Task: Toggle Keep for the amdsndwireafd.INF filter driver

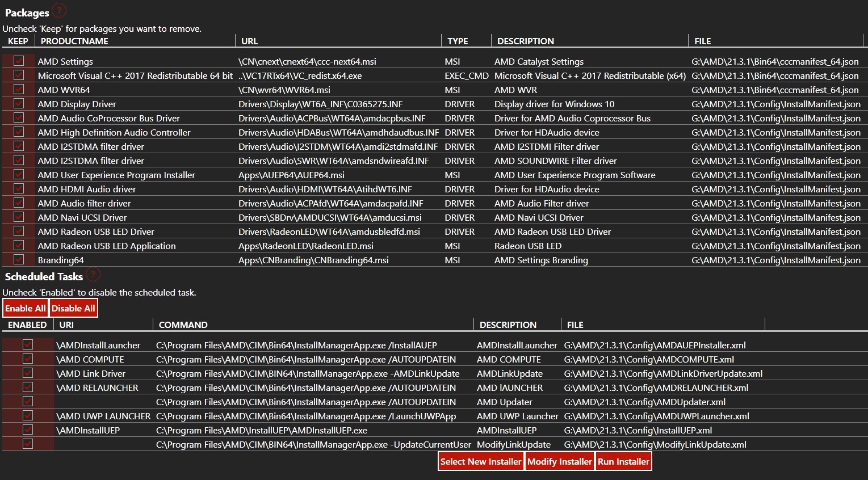Action: tap(19, 160)
